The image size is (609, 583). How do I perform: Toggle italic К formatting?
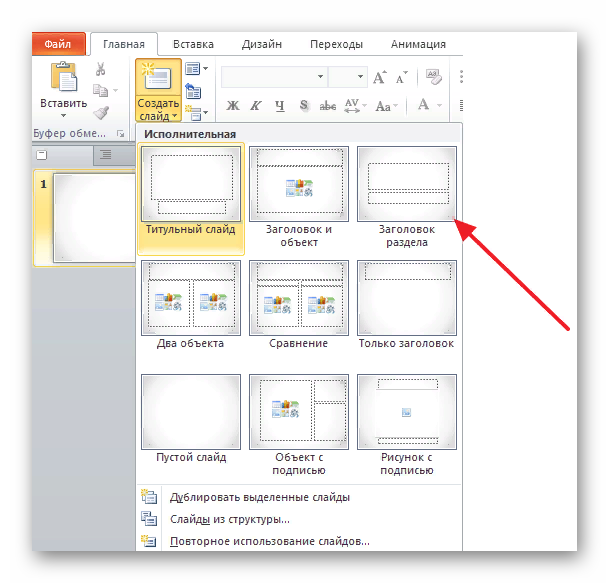pyautogui.click(x=256, y=106)
